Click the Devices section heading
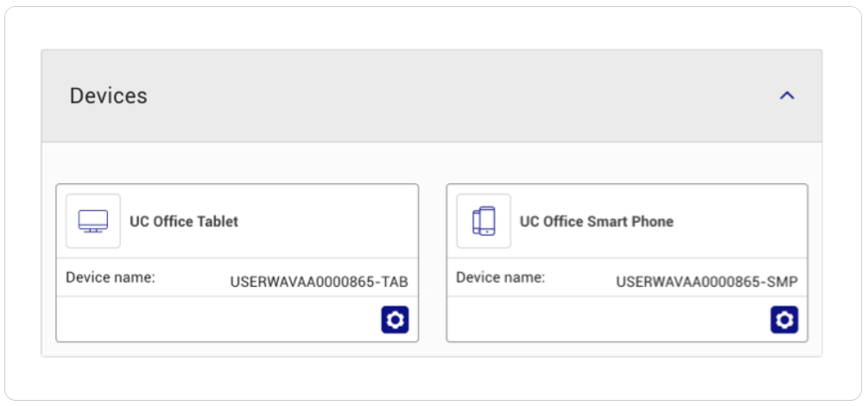Viewport: 868px width, 406px height. [109, 95]
